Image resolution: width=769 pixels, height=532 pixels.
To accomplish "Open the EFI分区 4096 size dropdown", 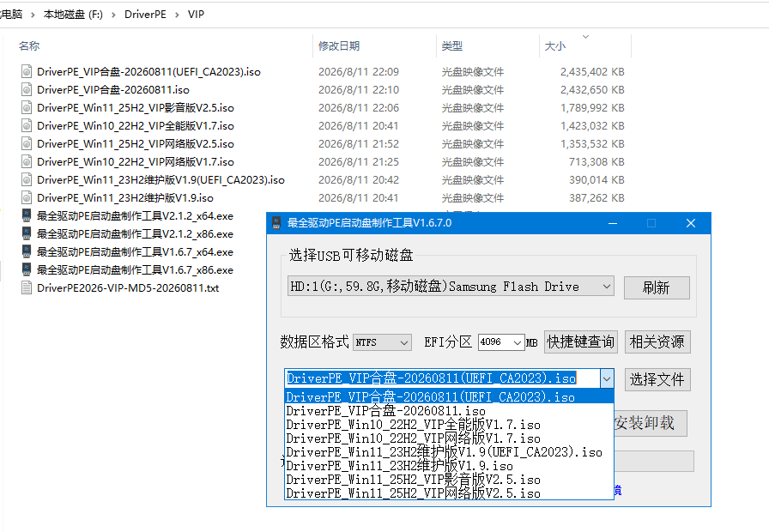I will (x=517, y=342).
